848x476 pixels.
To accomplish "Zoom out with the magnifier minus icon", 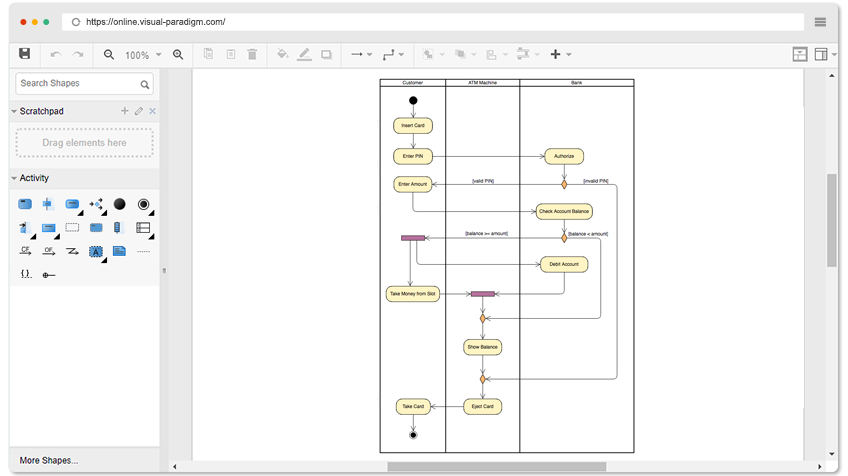I will click(109, 55).
